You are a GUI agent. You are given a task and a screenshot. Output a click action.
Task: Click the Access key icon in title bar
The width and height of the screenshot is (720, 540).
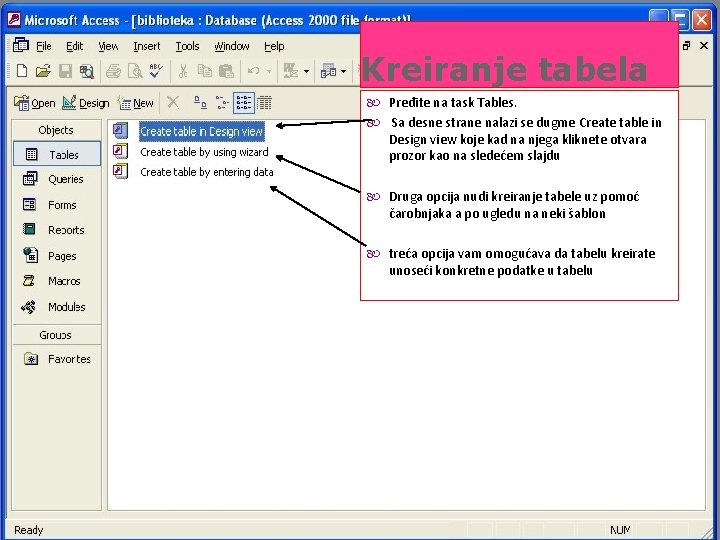click(13, 20)
